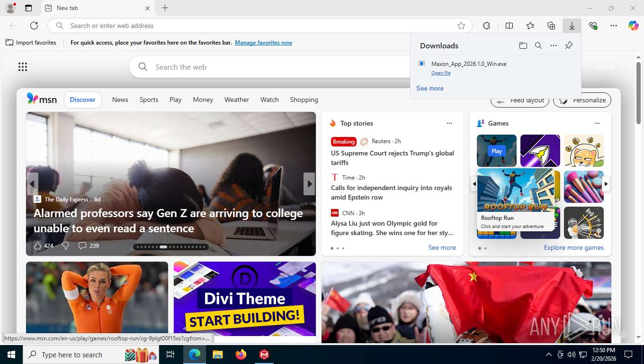Pin the Downloads panel

tap(569, 45)
